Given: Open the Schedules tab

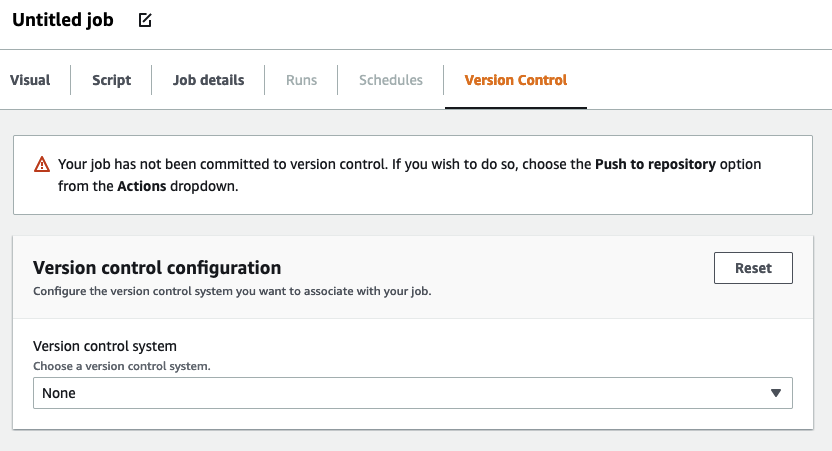Looking at the screenshot, I should click(x=391, y=80).
